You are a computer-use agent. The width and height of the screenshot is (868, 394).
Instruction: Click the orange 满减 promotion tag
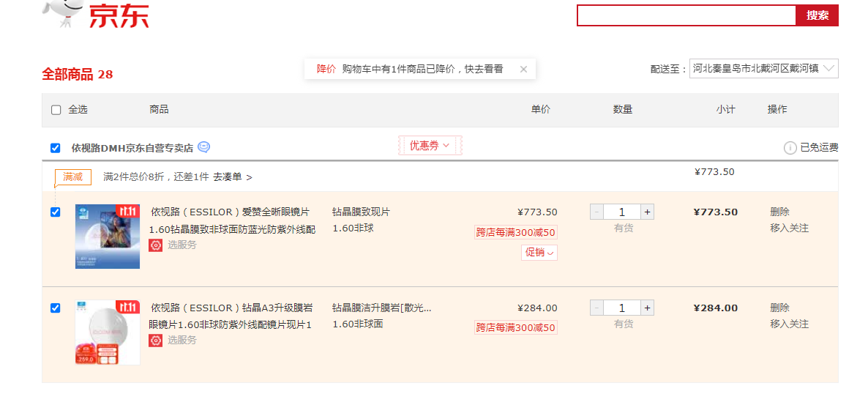coord(72,176)
